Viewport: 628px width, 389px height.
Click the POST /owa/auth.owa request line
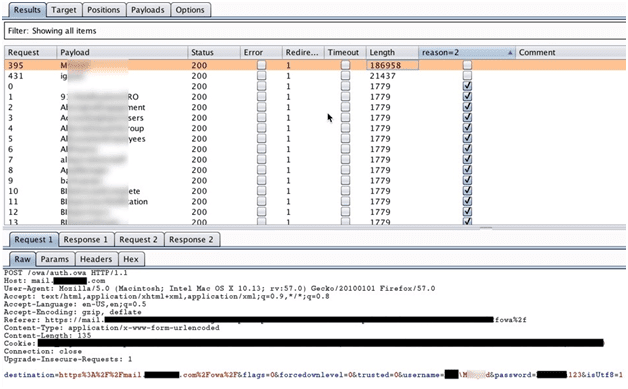point(66,273)
